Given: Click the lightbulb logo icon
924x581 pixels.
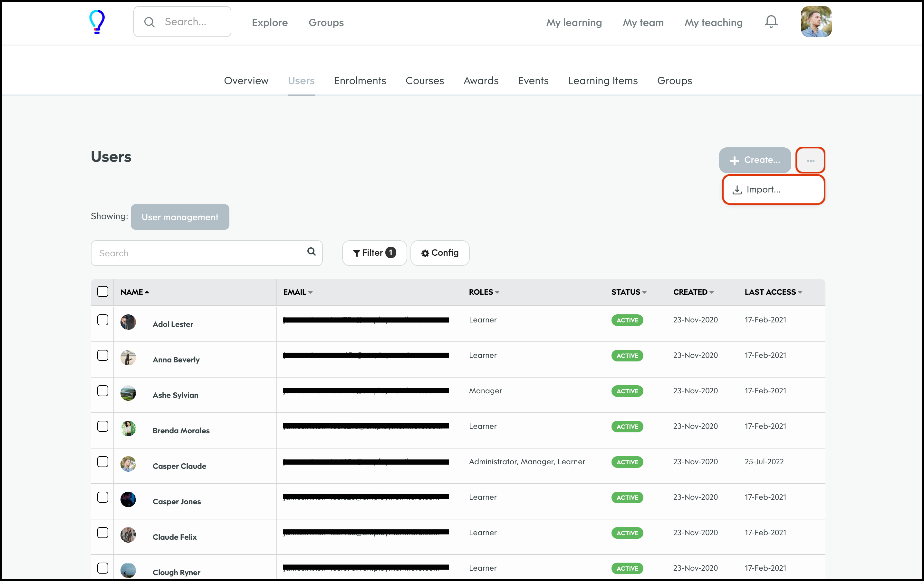Looking at the screenshot, I should tap(97, 22).
